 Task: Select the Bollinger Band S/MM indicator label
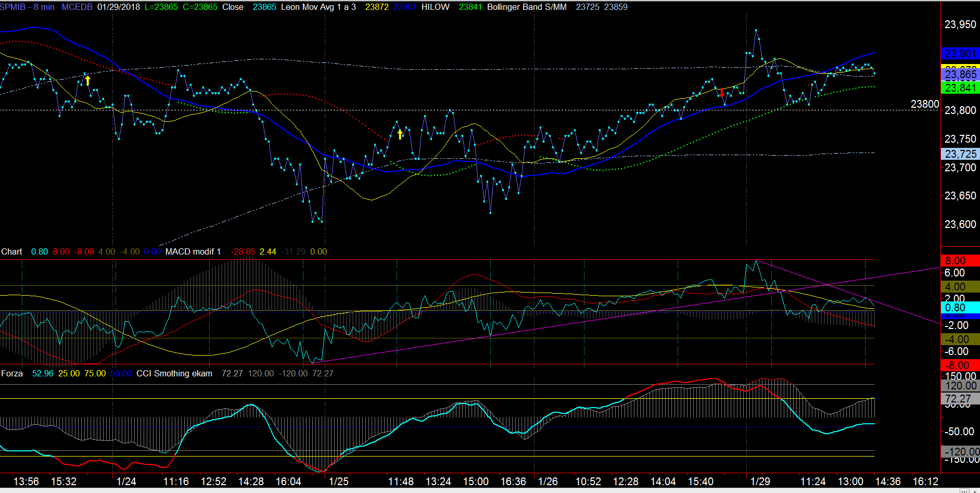[527, 7]
